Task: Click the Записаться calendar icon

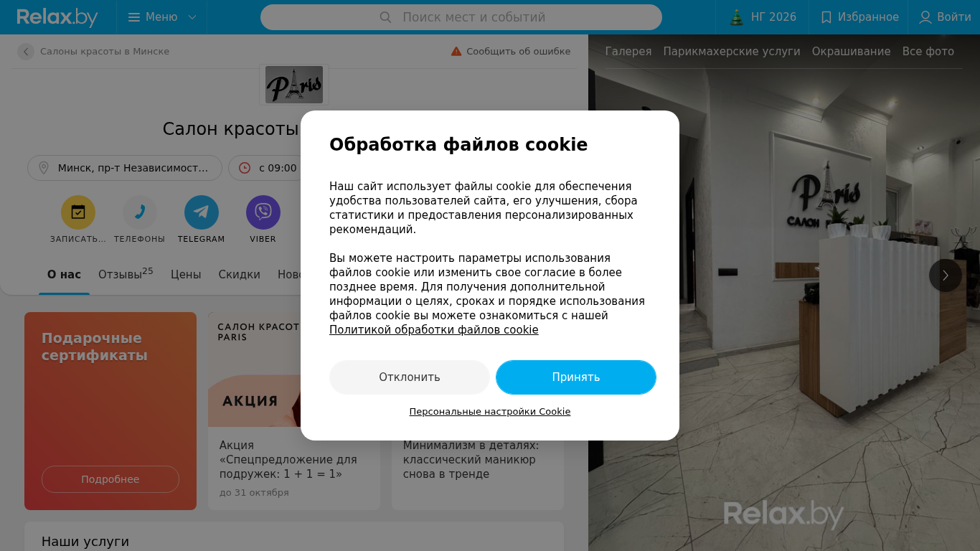Action: click(78, 212)
